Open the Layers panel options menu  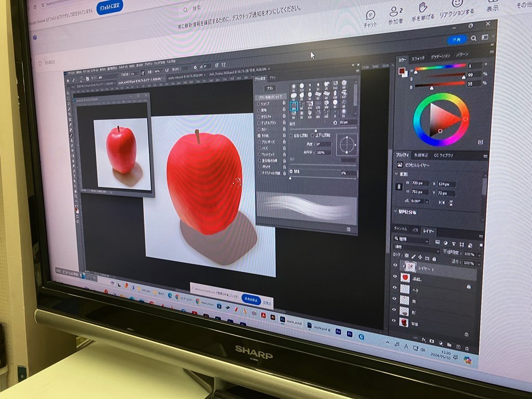[x=481, y=236]
